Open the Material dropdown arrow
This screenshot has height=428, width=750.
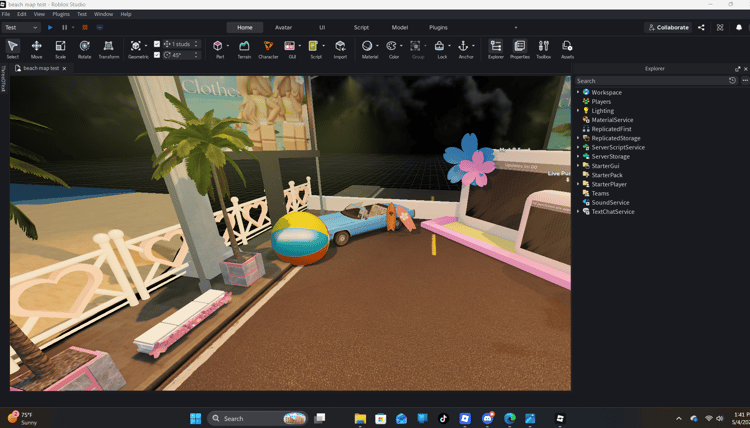tap(377, 46)
